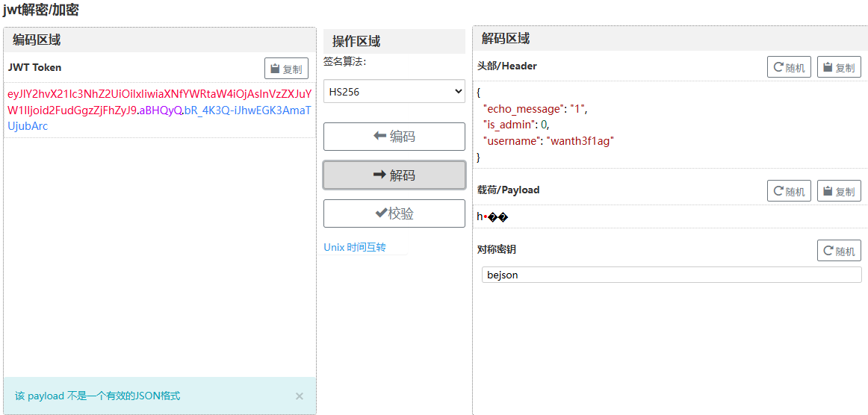Dismiss the invalid payload JSON alert
This screenshot has width=868, height=415.
point(300,396)
